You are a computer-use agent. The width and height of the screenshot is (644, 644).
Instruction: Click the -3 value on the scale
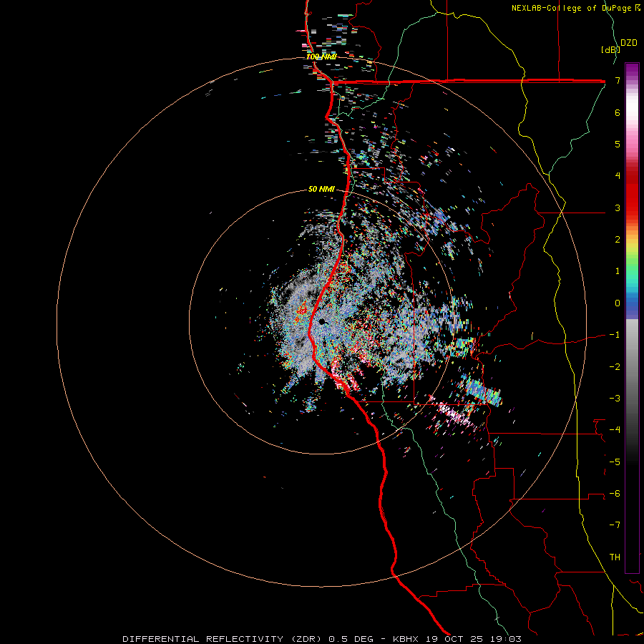615,399
